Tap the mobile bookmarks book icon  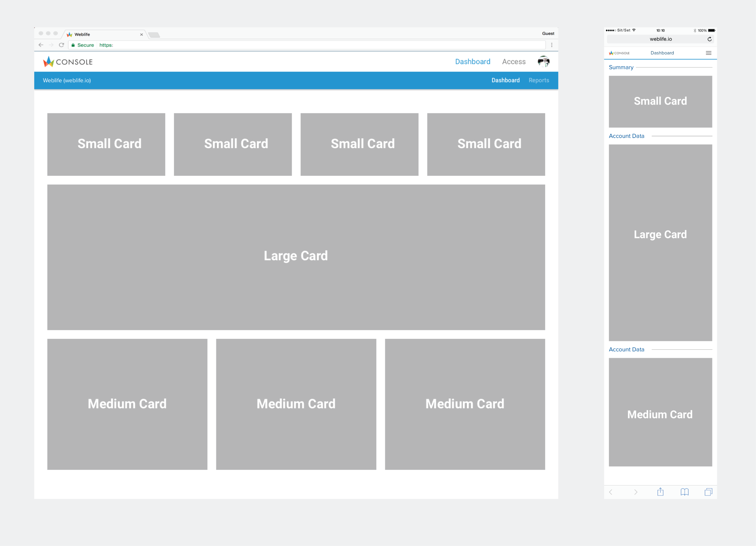(x=684, y=492)
